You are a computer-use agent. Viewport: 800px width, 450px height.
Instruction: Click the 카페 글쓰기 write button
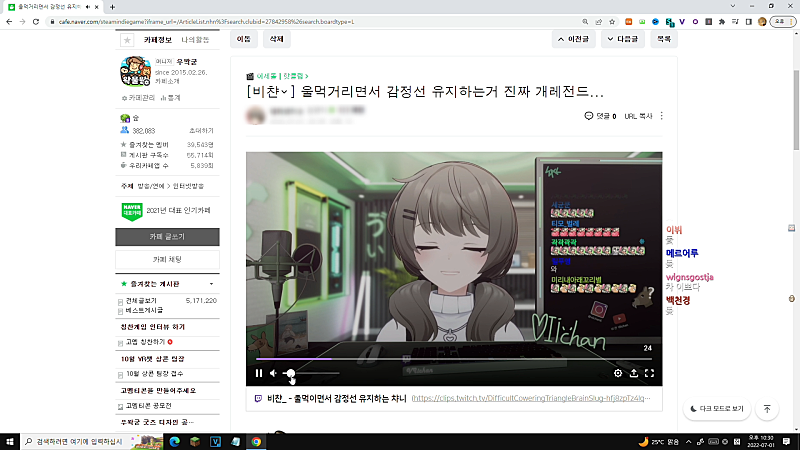point(167,237)
